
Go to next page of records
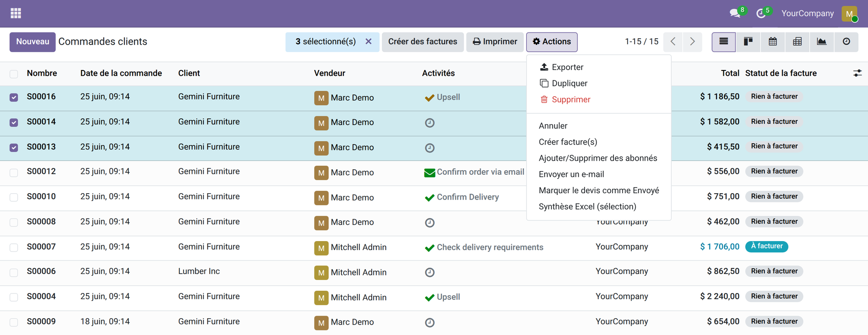(x=693, y=42)
